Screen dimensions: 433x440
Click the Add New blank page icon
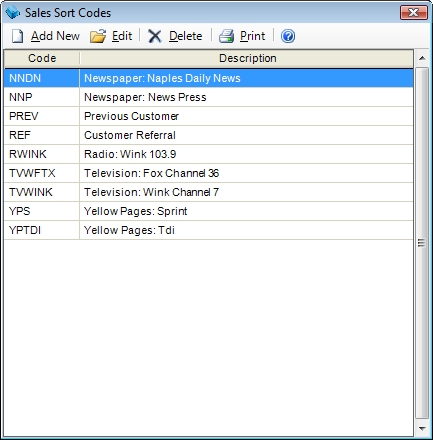pyautogui.click(x=17, y=36)
